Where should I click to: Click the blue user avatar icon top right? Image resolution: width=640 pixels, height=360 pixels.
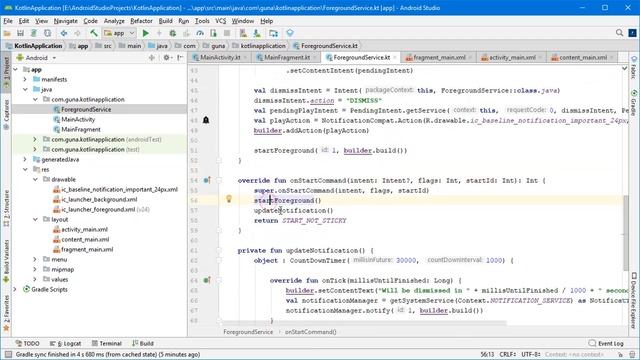pos(633,33)
